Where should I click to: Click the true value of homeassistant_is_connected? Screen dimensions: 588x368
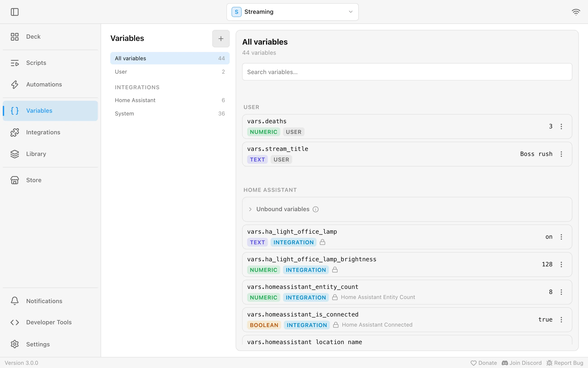[x=546, y=319]
